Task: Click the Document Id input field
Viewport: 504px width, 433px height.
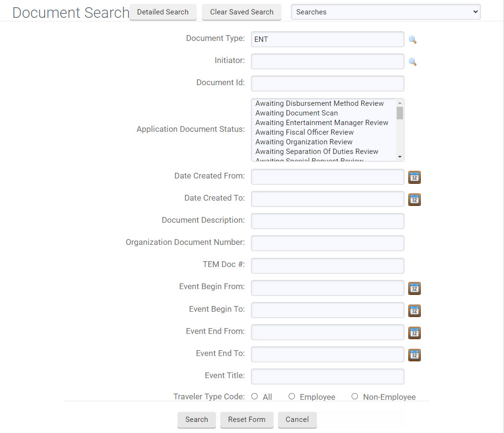Action: [328, 84]
